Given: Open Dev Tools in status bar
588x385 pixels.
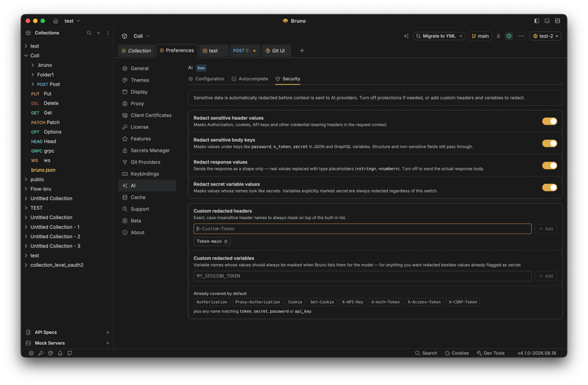Looking at the screenshot, I should tap(491, 353).
